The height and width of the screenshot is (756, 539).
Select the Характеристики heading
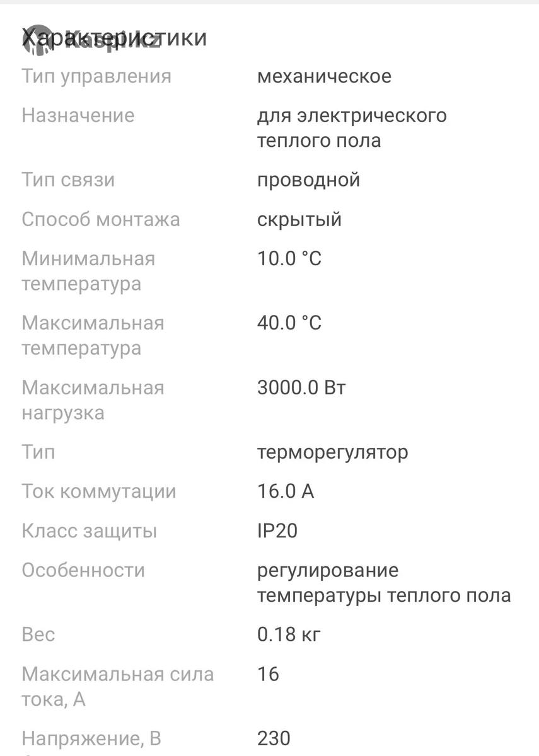tap(114, 37)
